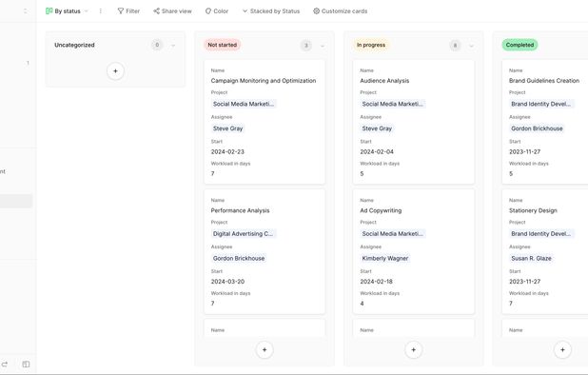Screen dimensions: 588x375
Task: Open view options three-dot menu
Action: [100, 11]
